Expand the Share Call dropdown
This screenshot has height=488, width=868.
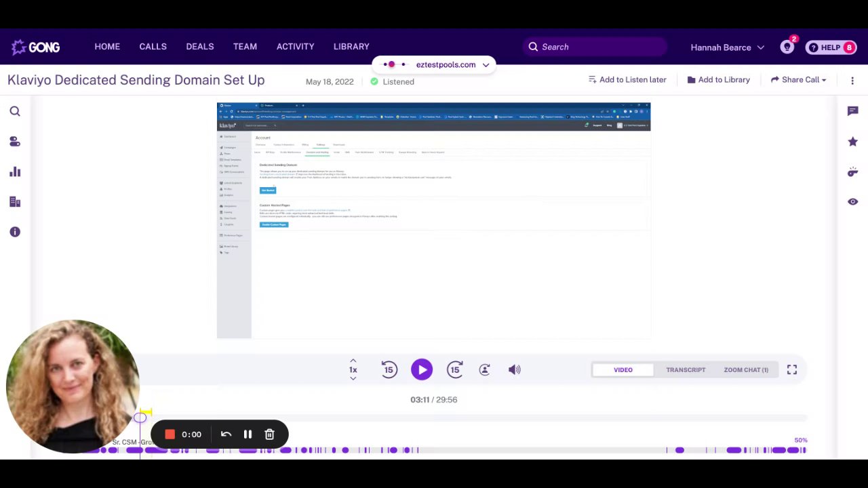click(799, 80)
